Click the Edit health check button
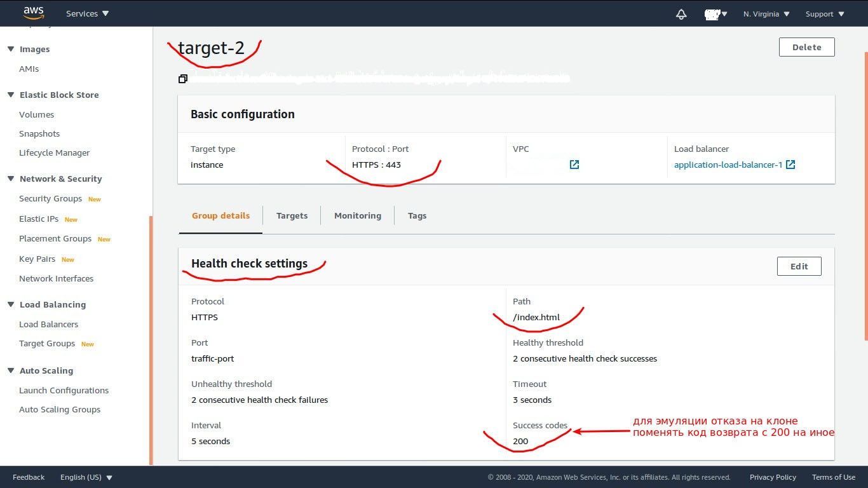 pos(799,266)
